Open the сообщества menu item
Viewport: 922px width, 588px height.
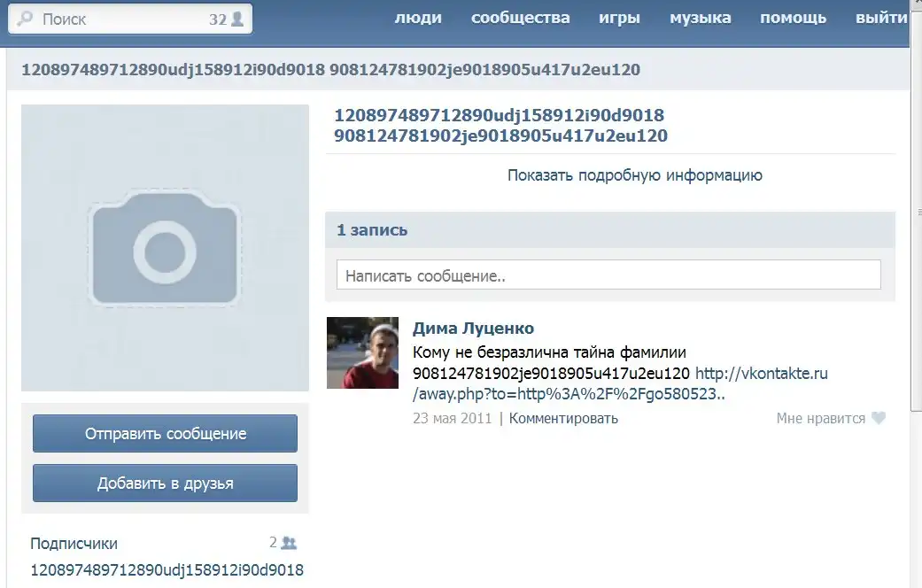(x=520, y=18)
